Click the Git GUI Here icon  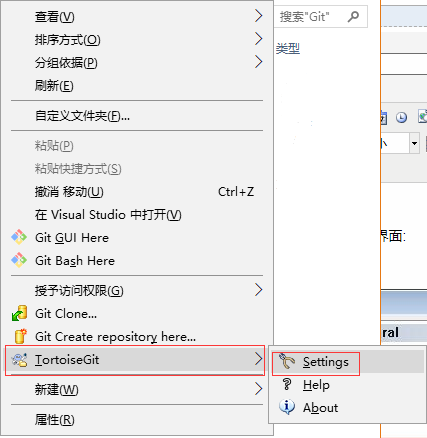click(x=19, y=237)
